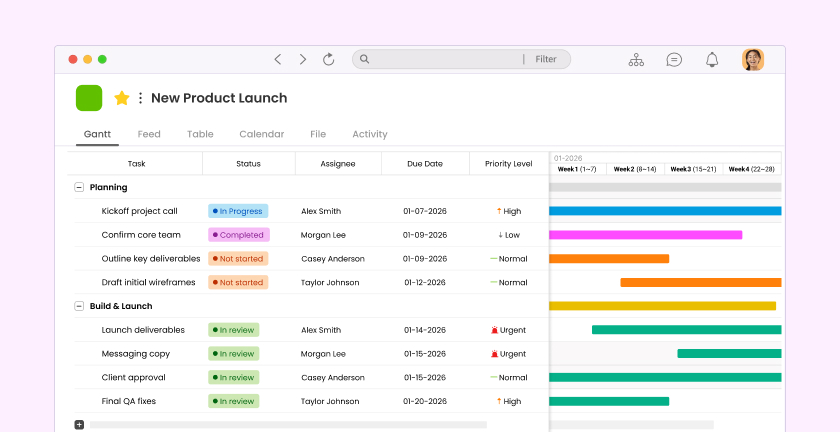Open the chat messages icon

click(674, 59)
